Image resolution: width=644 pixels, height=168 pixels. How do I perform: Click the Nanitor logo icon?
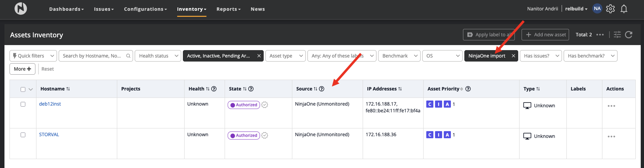click(x=21, y=9)
